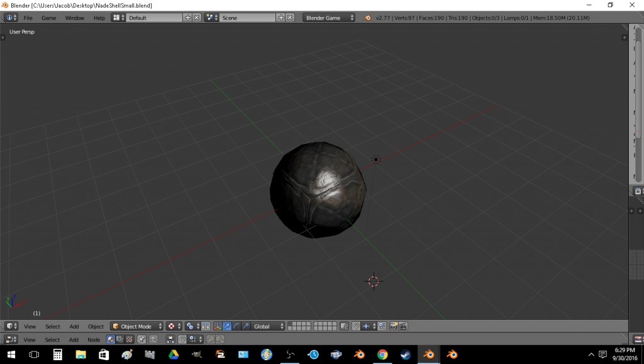Click the Default screen layout name field
This screenshot has width=644, height=364.
(155, 18)
